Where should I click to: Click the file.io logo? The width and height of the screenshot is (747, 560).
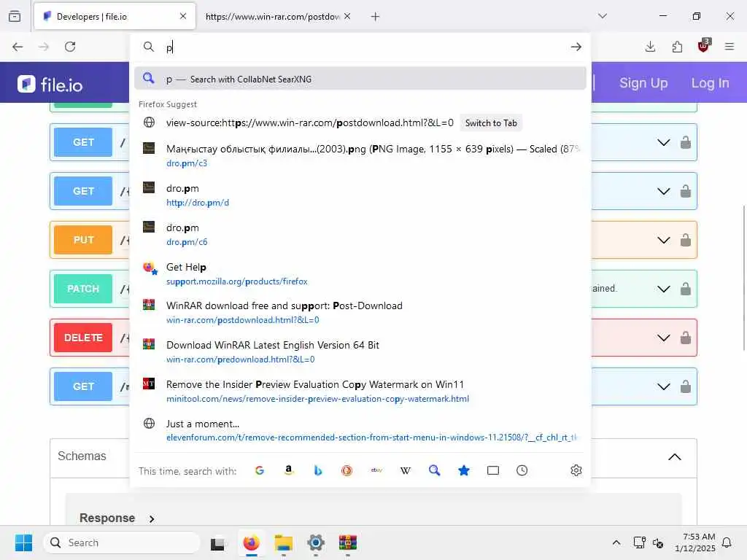[50, 85]
